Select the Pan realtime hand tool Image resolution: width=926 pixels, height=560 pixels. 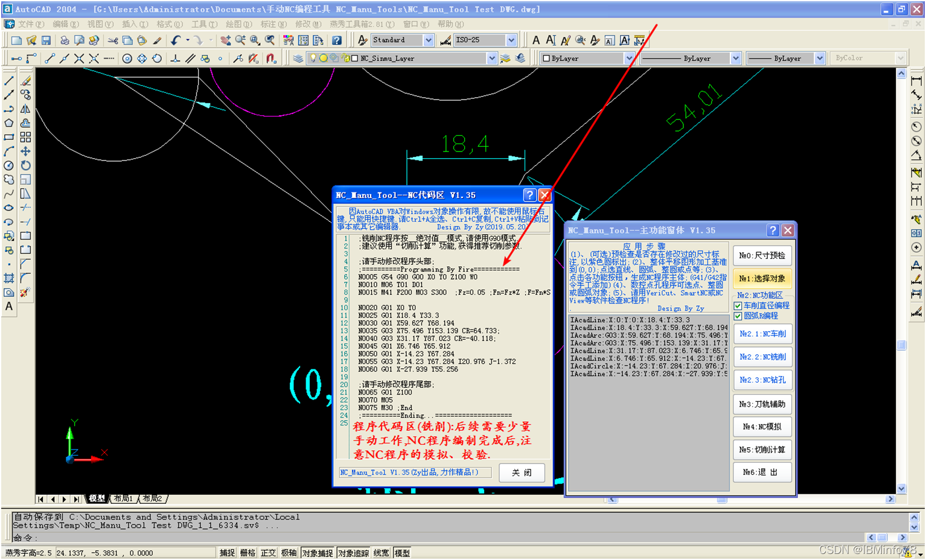point(225,40)
